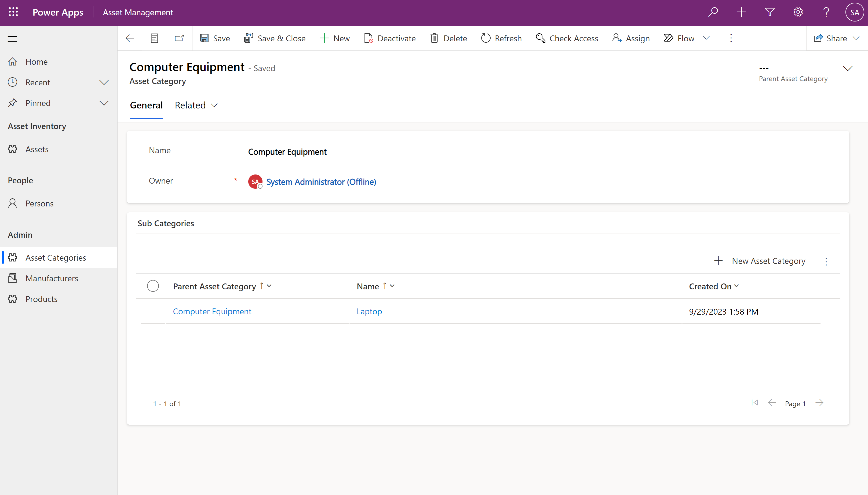
Task: Click New Asset Category in subgrid
Action: pos(759,261)
